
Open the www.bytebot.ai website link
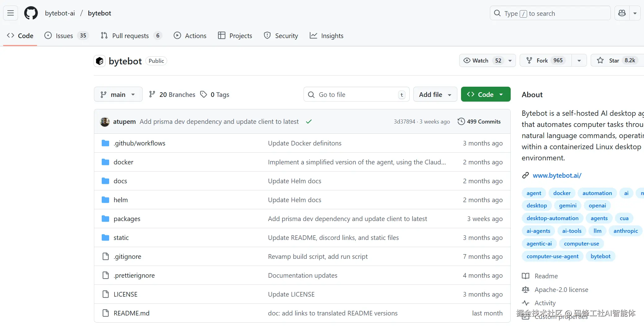557,176
